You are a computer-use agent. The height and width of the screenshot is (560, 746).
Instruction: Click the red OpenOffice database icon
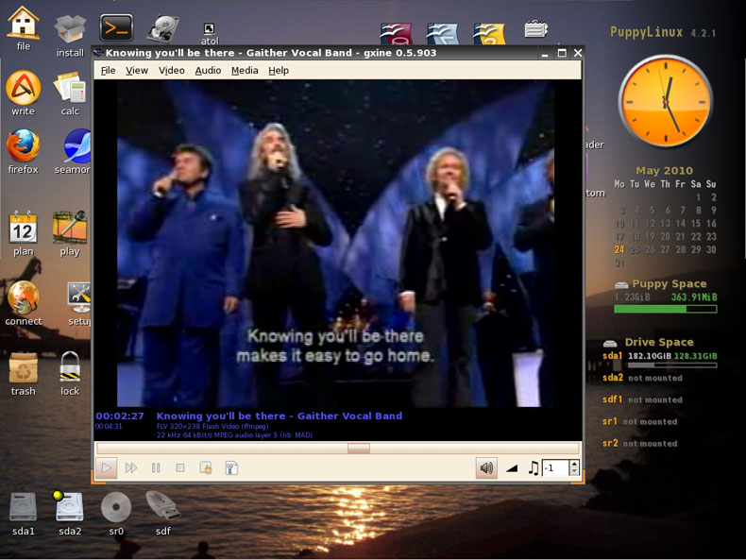pyautogui.click(x=396, y=33)
